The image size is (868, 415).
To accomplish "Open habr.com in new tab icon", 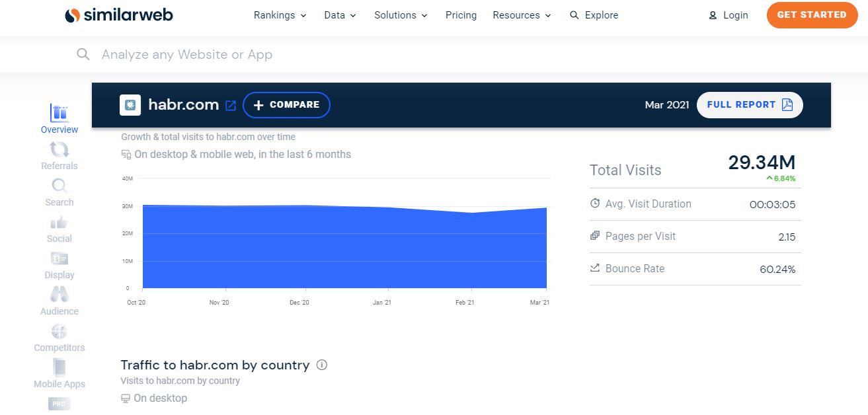I will [231, 105].
